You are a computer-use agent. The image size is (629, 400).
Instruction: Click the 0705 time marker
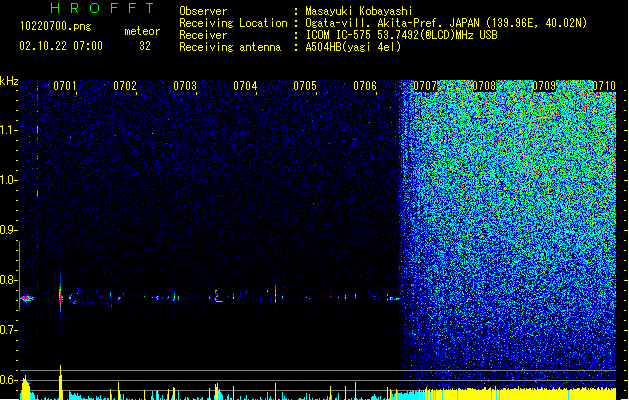point(305,86)
